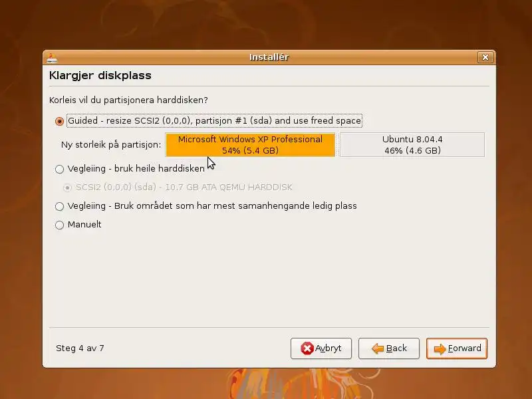532x399 pixels.
Task: Enable the Manuelt partitioning radio button
Action: point(59,225)
